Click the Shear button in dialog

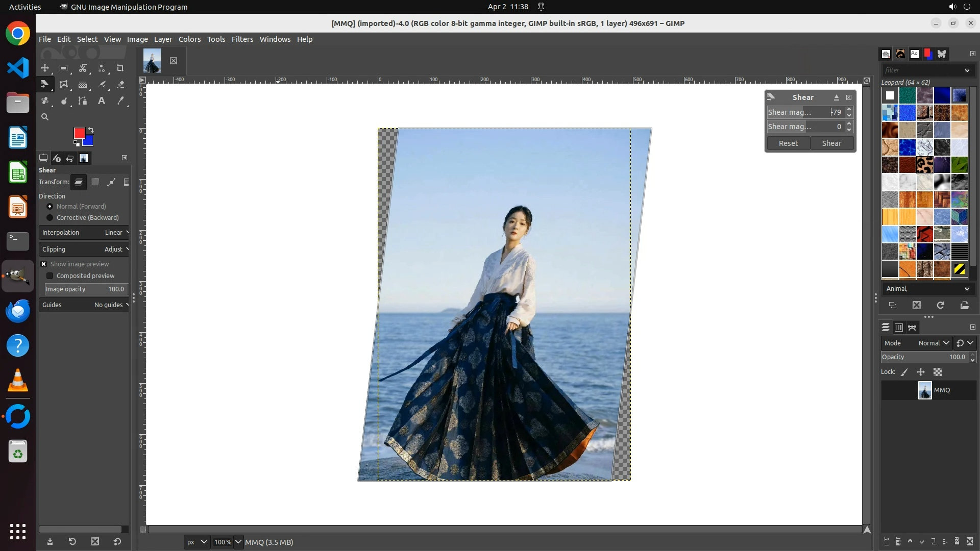click(831, 143)
